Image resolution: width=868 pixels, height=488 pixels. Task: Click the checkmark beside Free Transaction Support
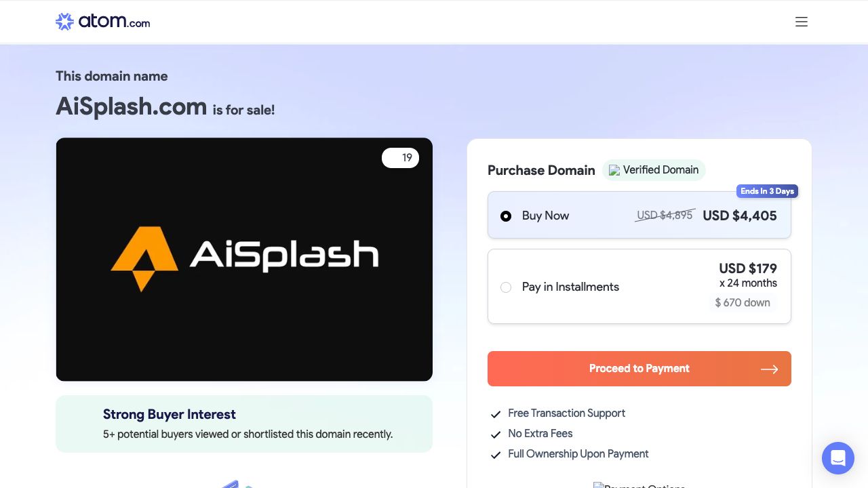pos(496,414)
